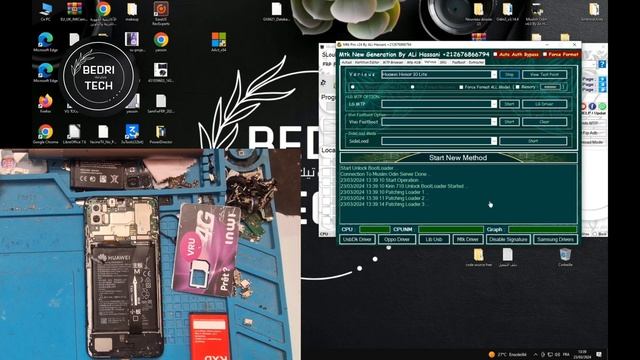
Task: Click help question mark in background window
Action: (602, 64)
